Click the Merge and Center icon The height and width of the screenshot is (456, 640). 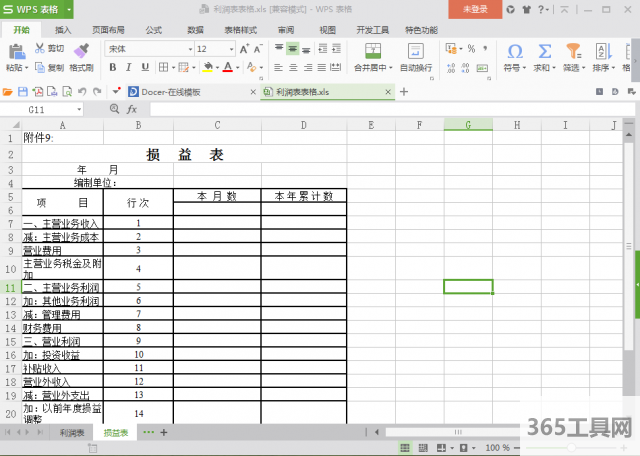(x=369, y=49)
